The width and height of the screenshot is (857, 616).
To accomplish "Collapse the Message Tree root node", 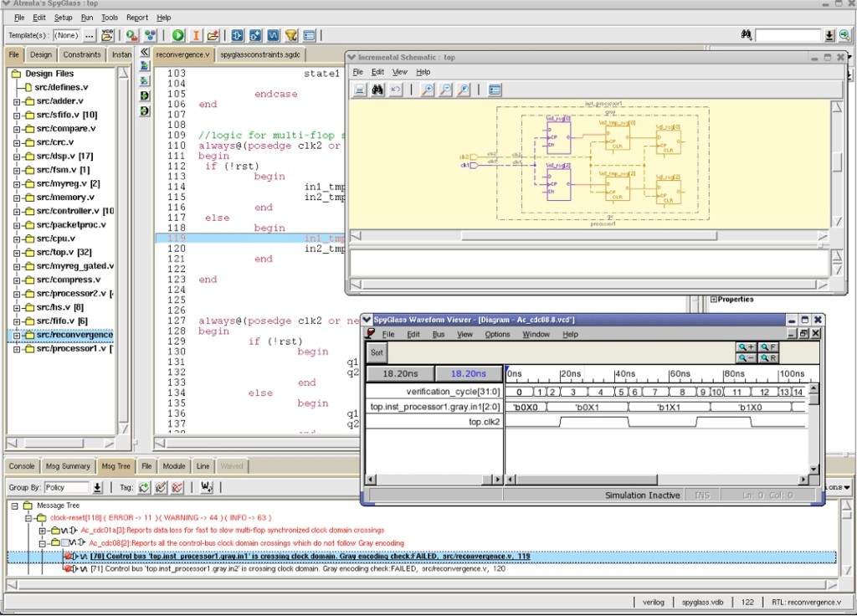I will point(15,506).
